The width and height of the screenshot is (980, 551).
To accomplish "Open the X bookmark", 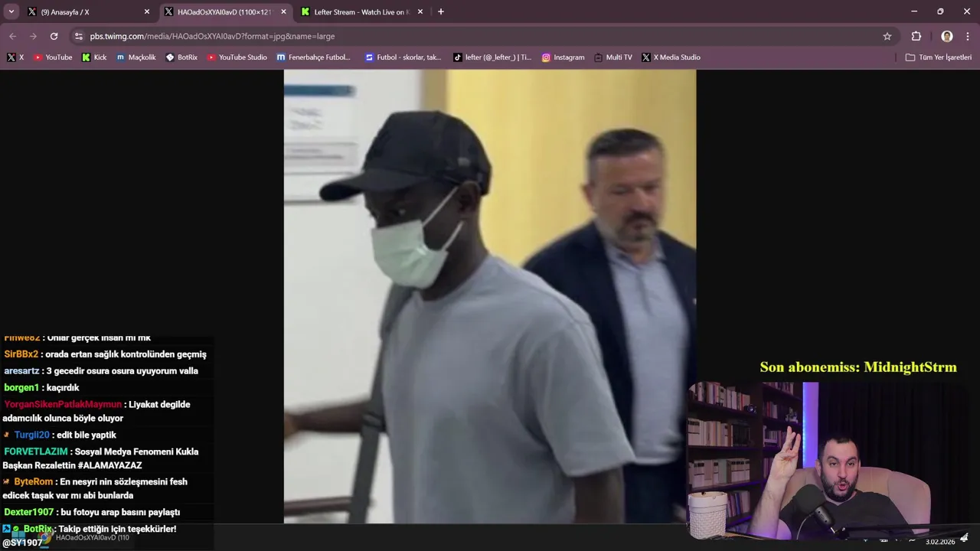I will click(15, 57).
